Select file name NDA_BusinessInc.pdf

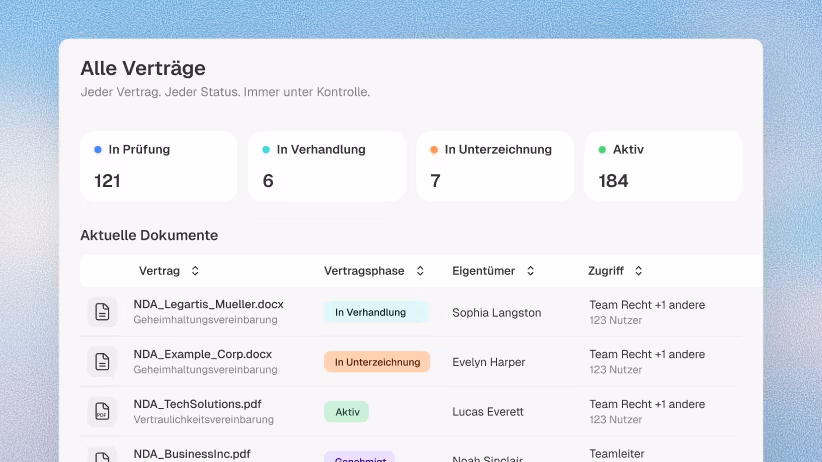click(192, 454)
